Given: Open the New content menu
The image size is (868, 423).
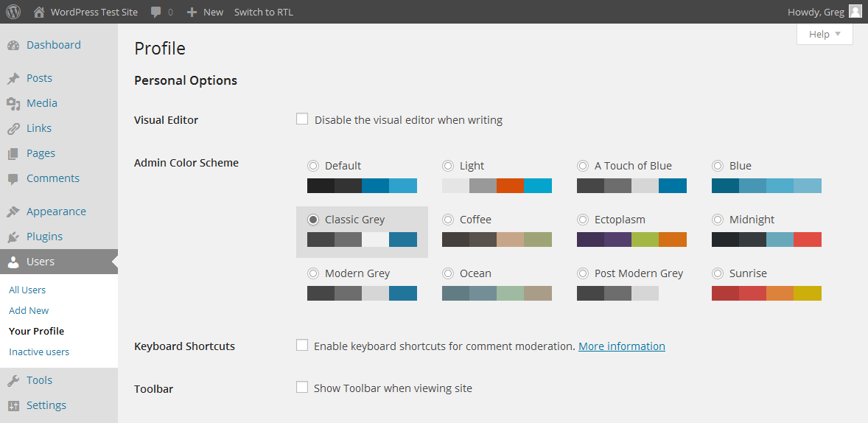Looking at the screenshot, I should pos(205,12).
